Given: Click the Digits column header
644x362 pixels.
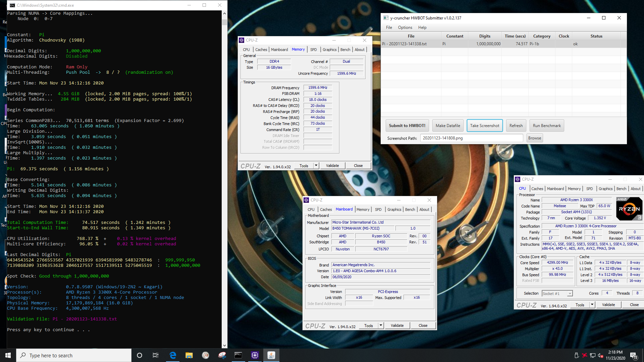Looking at the screenshot, I should tap(484, 36).
